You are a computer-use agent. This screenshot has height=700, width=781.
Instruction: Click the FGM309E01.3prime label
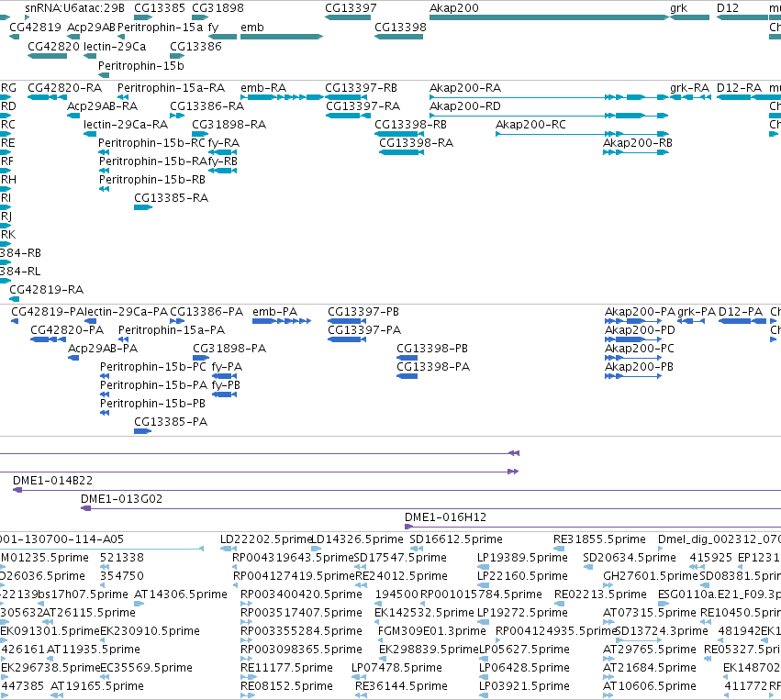tap(432, 631)
